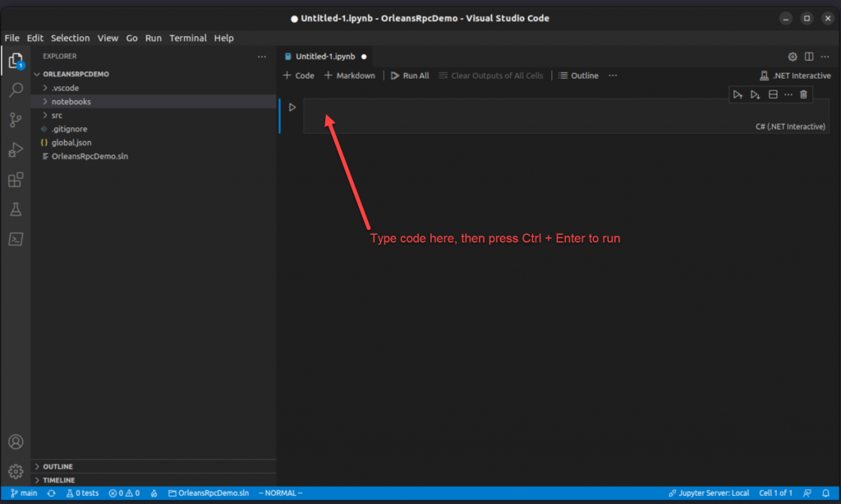Open the File menu
841x504 pixels.
(11, 38)
